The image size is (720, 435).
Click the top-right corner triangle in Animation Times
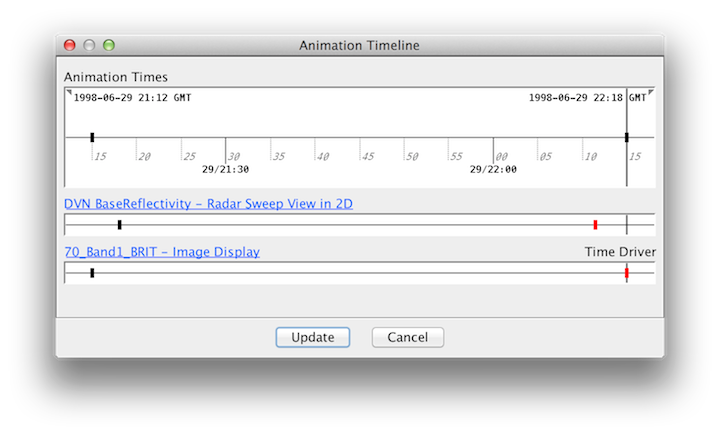pyautogui.click(x=651, y=93)
